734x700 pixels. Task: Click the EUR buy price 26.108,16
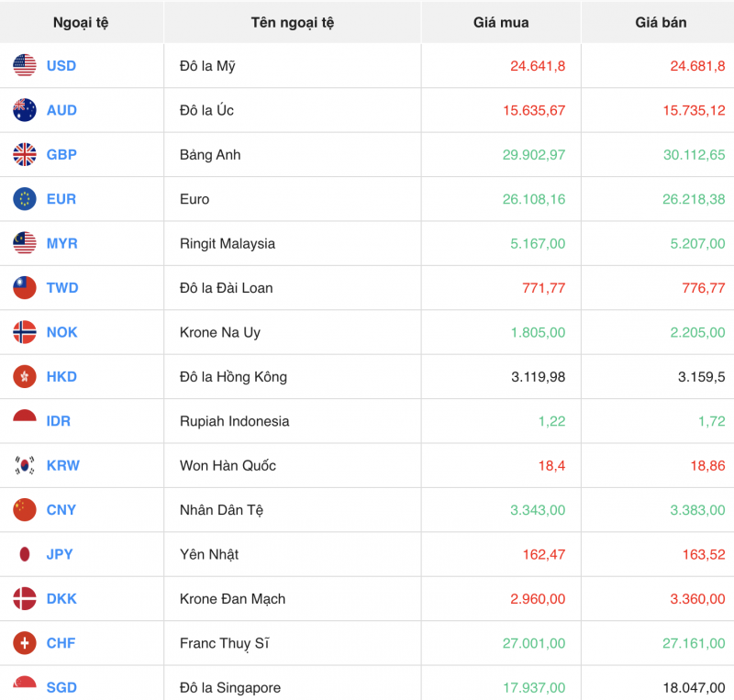coord(534,199)
